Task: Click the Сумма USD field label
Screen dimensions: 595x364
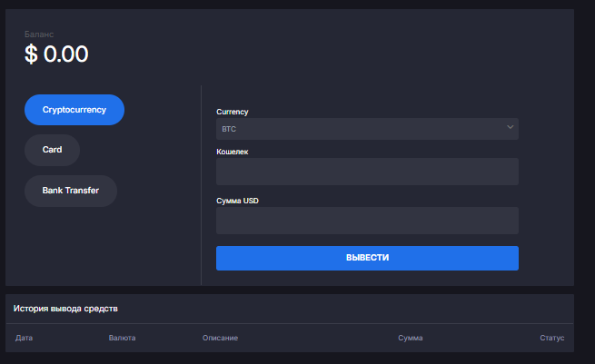Action: coord(237,201)
